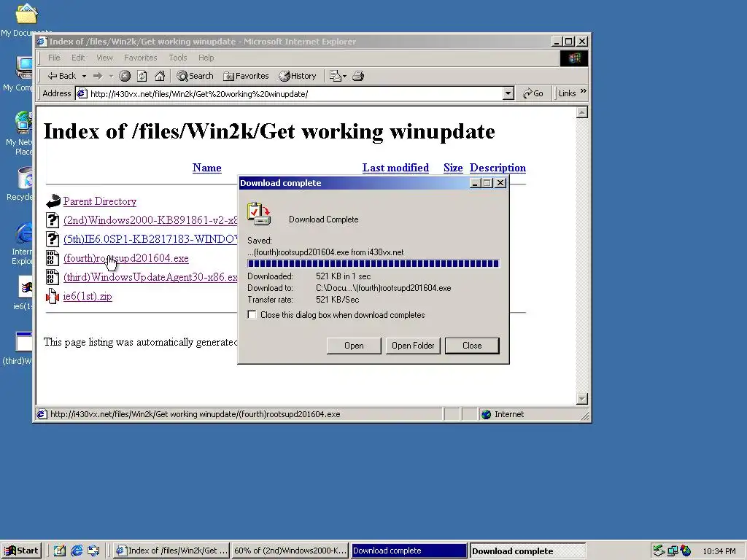This screenshot has height=560, width=747.
Task: Sort listing by Description link
Action: point(498,168)
